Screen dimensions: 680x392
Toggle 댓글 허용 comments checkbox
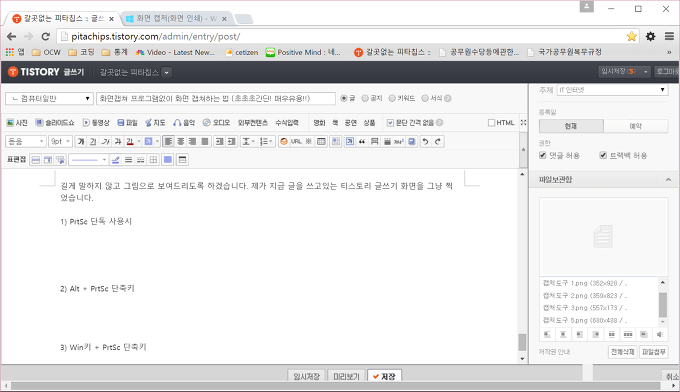point(542,155)
